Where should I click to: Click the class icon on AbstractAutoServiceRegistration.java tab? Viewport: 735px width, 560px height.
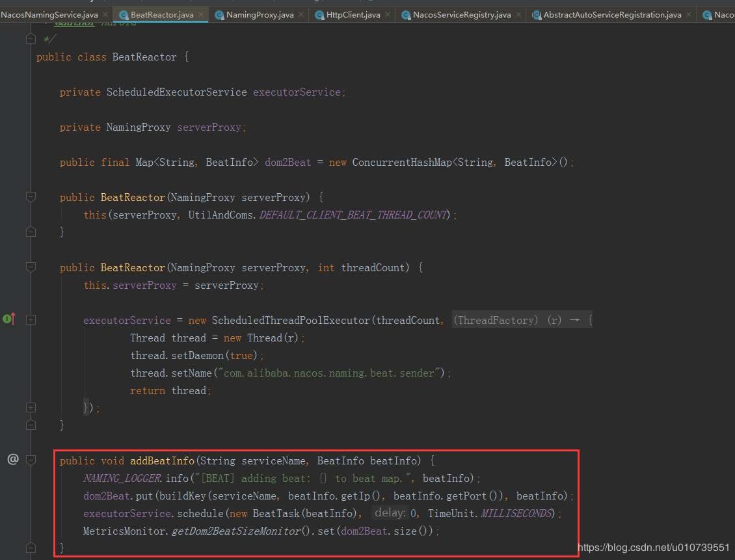pos(537,15)
